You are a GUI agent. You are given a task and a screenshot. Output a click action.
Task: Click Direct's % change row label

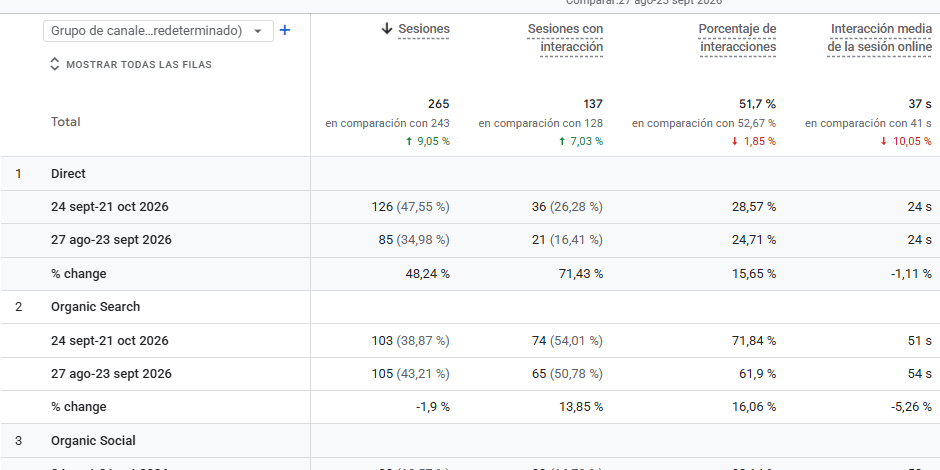point(79,274)
